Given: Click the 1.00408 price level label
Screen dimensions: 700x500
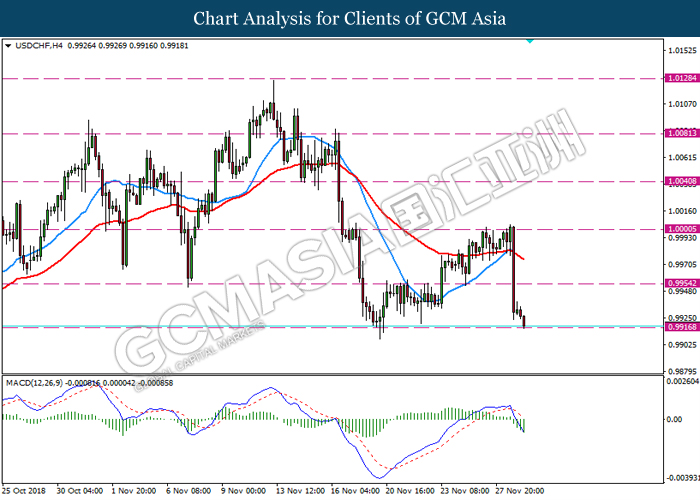Looking at the screenshot, I should 682,181.
